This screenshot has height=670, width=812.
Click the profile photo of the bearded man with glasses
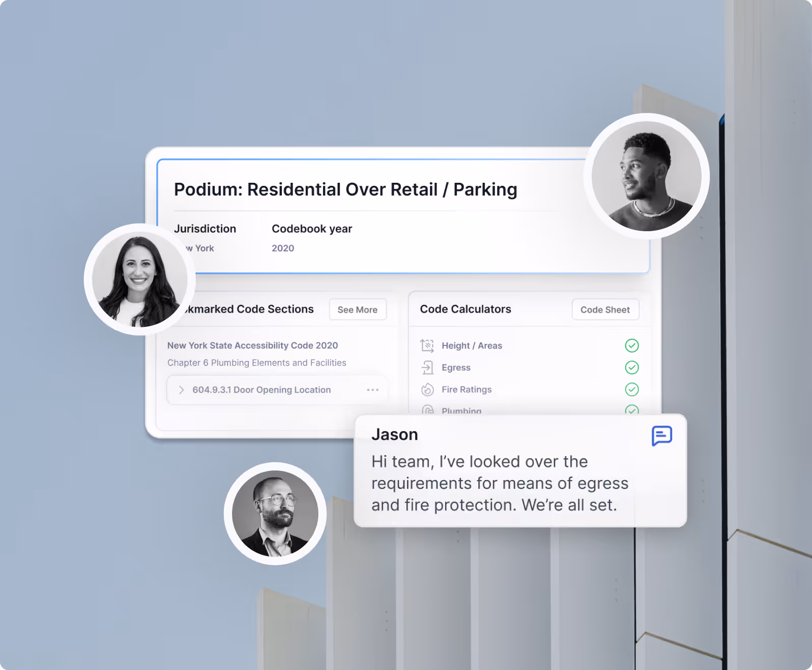click(x=275, y=514)
